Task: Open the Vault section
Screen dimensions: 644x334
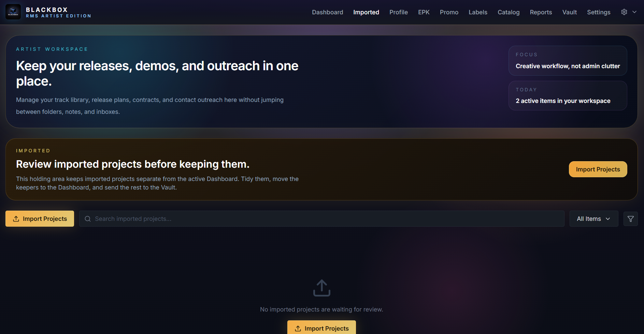Action: 569,12
